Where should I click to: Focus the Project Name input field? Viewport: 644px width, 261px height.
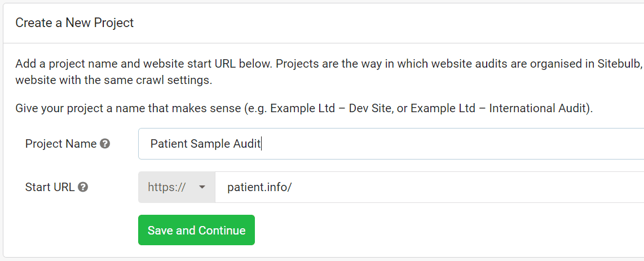pyautogui.click(x=391, y=144)
